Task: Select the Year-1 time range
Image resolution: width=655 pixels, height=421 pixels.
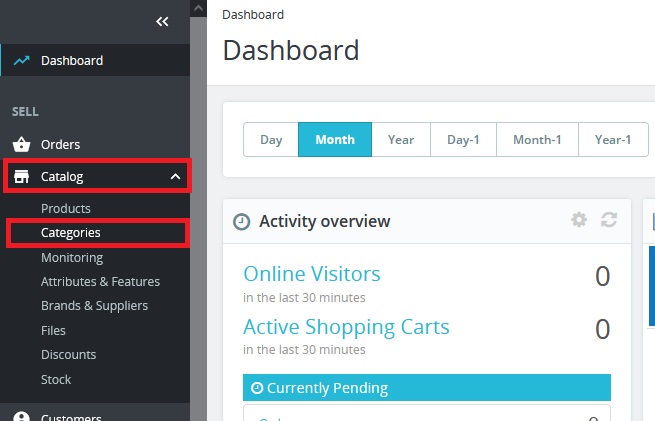Action: tap(612, 140)
